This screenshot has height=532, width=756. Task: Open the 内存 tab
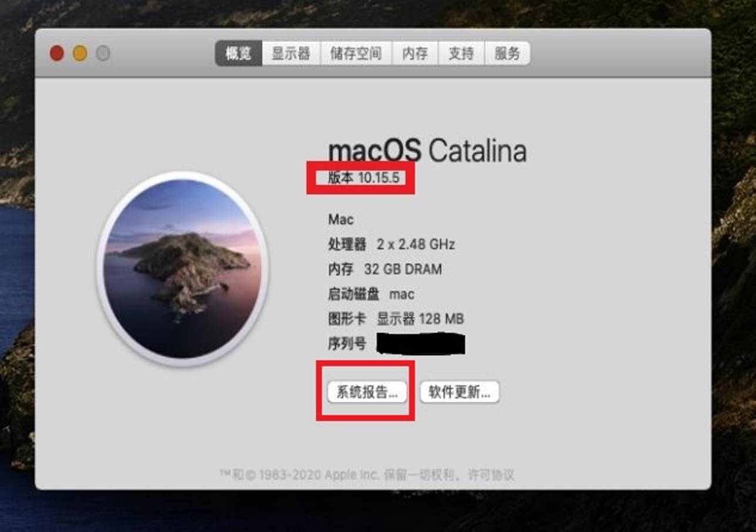[x=415, y=53]
